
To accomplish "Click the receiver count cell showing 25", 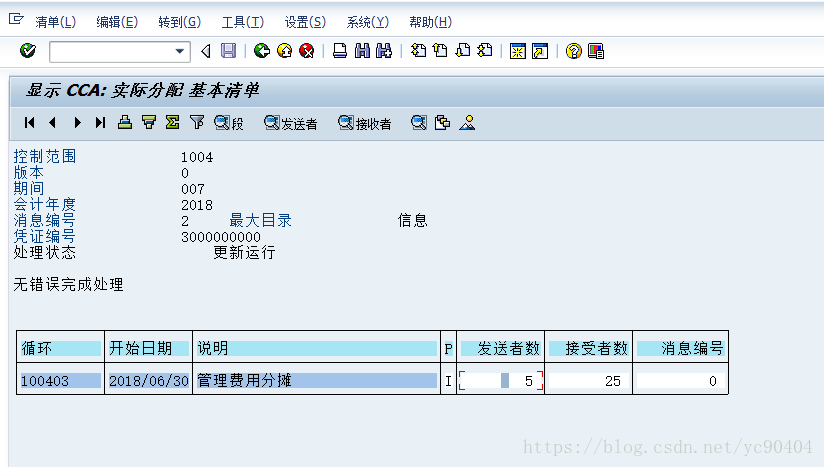I will point(589,381).
